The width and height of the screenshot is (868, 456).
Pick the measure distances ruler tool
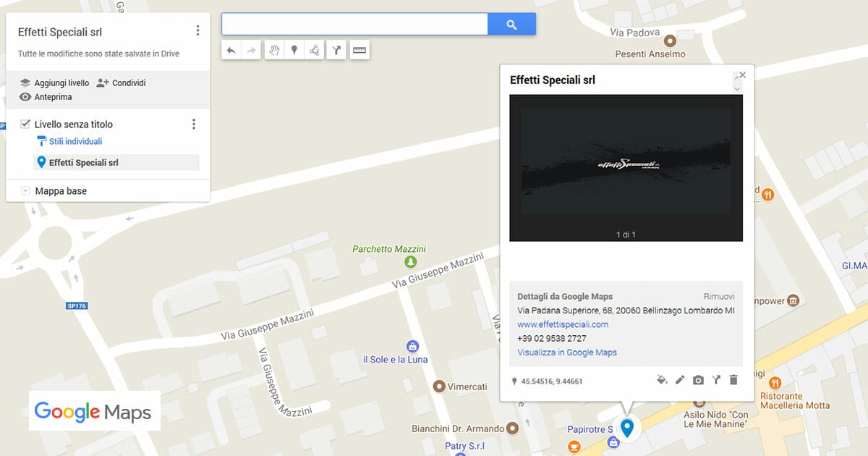coord(359,50)
